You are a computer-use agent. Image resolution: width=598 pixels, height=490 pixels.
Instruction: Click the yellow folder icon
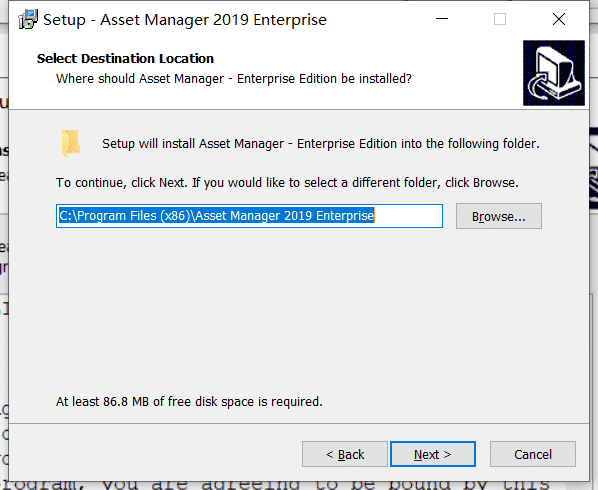[71, 143]
